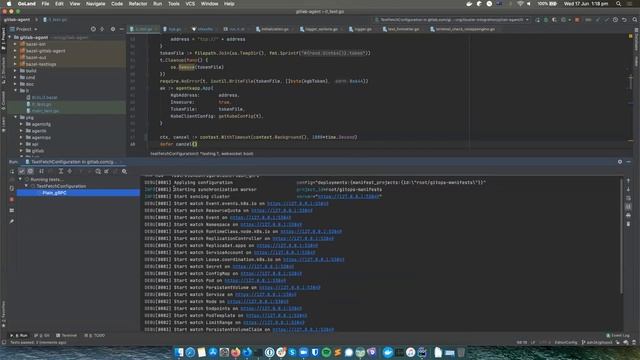Click the Undo/rollback arrow in toolbar
640x360 pixels.
pos(624,20)
